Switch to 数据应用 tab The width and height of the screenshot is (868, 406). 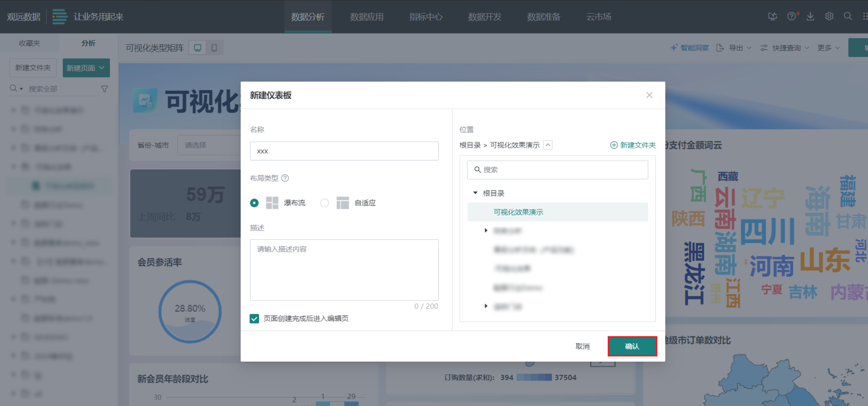[367, 17]
